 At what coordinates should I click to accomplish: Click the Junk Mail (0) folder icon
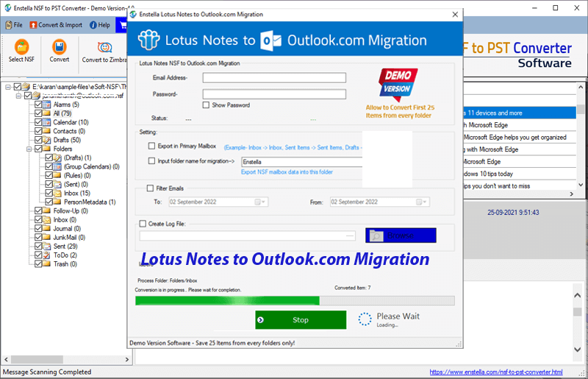(x=46, y=237)
